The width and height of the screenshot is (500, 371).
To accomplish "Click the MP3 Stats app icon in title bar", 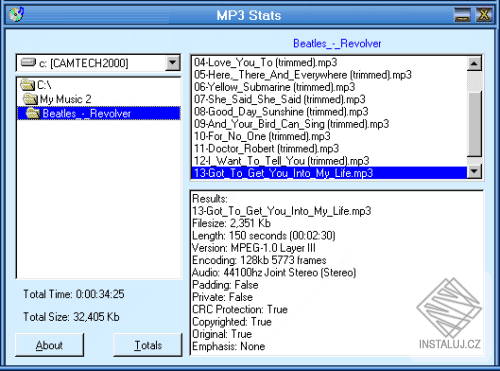I will click(x=16, y=15).
